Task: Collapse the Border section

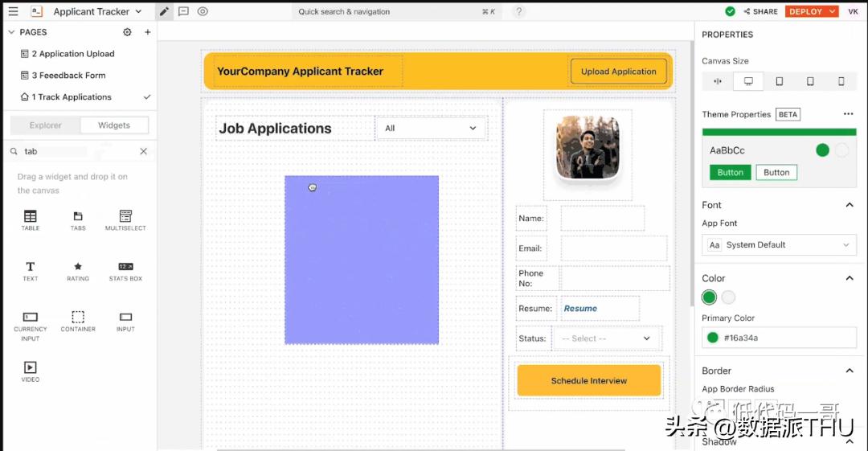Action: click(x=850, y=371)
